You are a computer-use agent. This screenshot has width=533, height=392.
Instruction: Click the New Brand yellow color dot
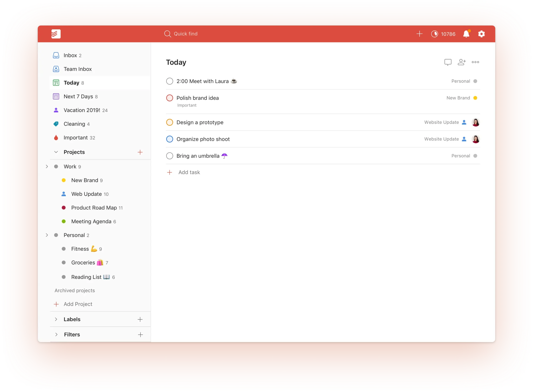tap(64, 180)
